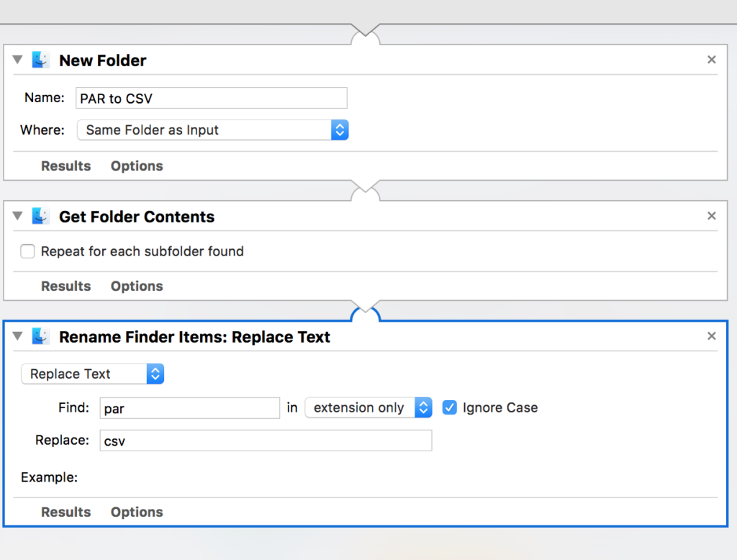
Task: Remove the Get Folder Contents action
Action: coord(711,216)
